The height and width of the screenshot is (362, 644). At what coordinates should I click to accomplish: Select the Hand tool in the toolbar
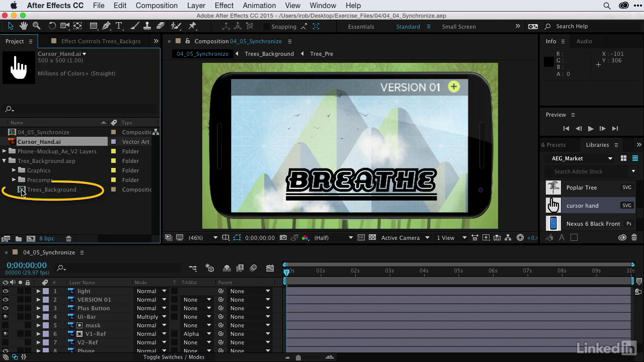23,26
